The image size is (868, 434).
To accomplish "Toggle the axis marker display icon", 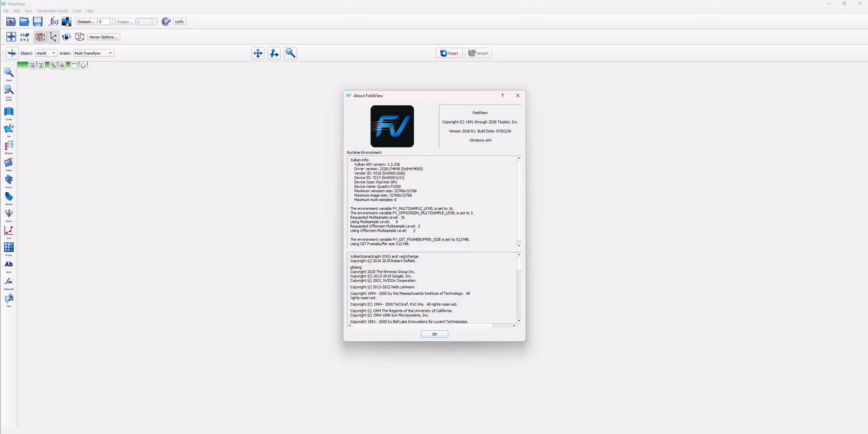I will click(53, 37).
